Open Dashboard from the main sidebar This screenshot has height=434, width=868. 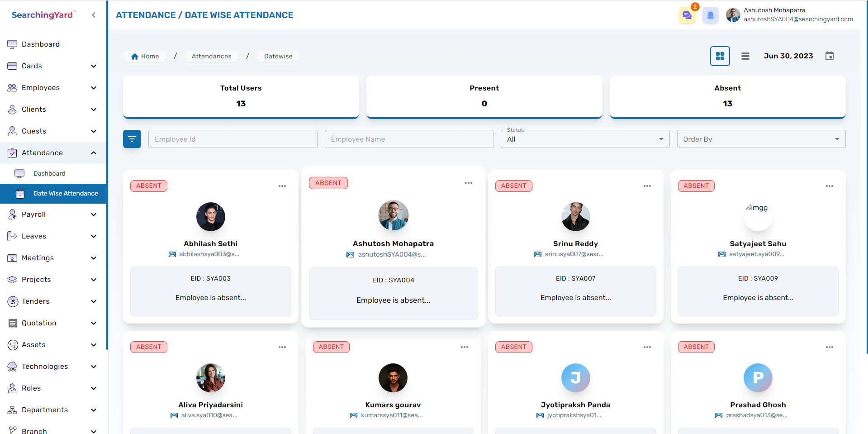41,44
